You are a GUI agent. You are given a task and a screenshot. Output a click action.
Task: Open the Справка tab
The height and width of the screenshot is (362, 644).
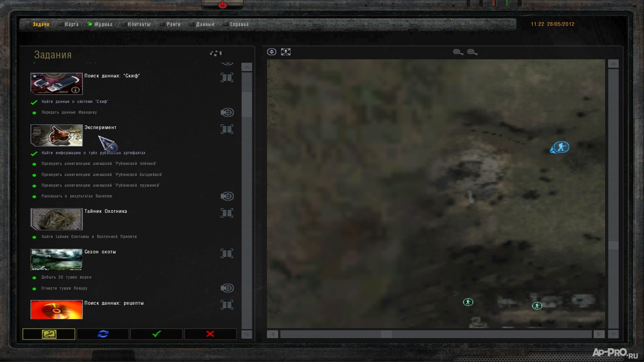point(239,24)
